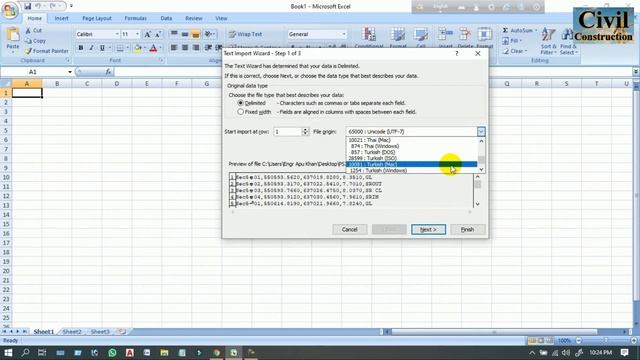640x360 pixels.
Task: Choose Turkish (DOS) in file origin list
Action: (x=411, y=152)
